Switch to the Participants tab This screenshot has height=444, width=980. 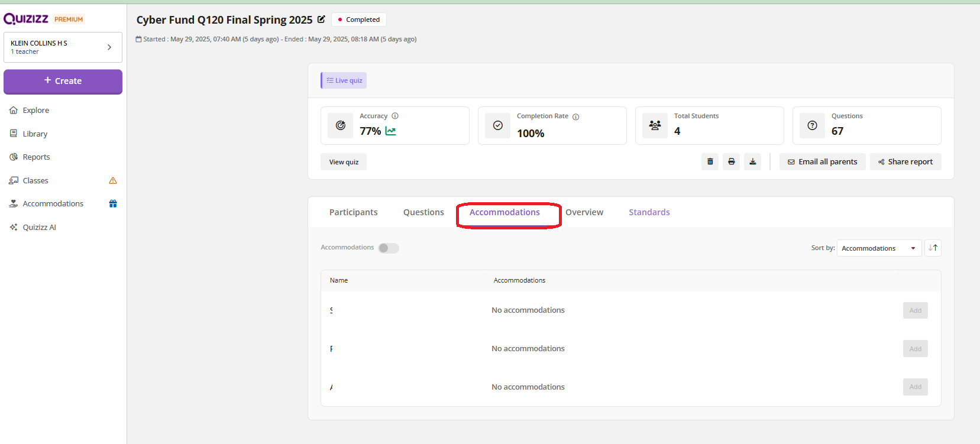coord(353,212)
